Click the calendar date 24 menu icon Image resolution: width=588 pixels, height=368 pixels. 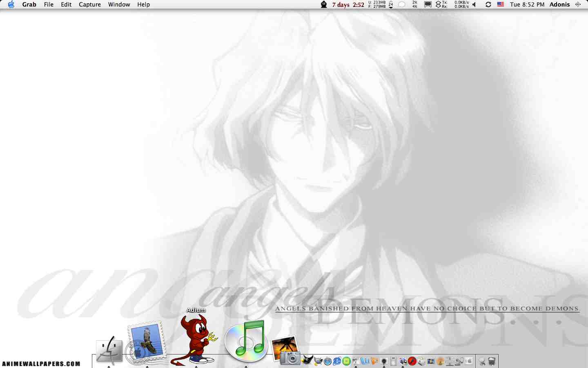(391, 4)
